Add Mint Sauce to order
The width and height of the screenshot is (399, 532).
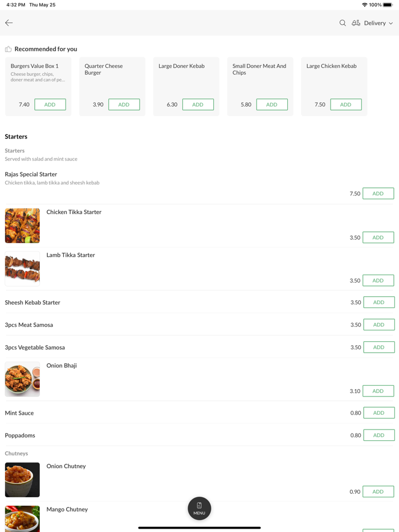[378, 412]
